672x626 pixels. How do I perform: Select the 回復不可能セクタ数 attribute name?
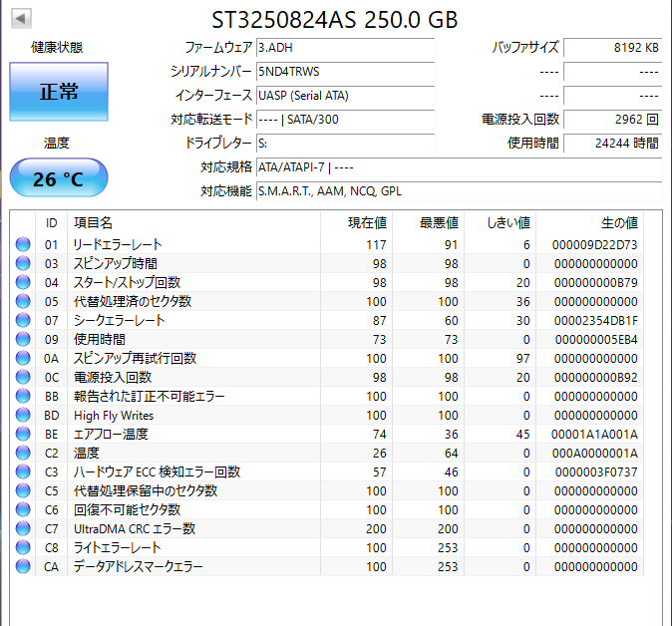[127, 510]
